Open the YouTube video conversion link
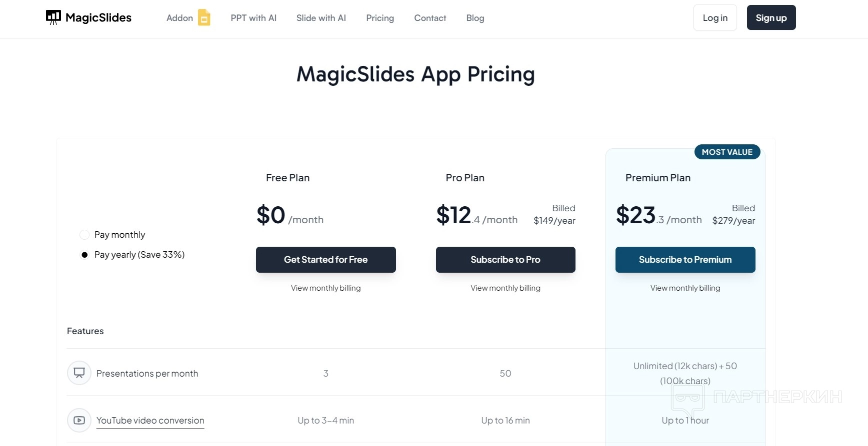 (x=150, y=421)
